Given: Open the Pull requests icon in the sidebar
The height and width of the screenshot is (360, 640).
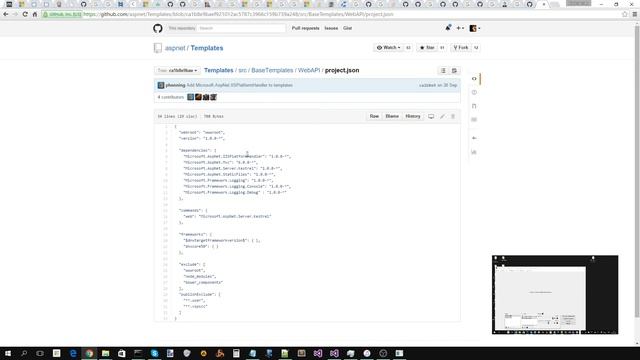Looking at the screenshot, I should point(474,106).
